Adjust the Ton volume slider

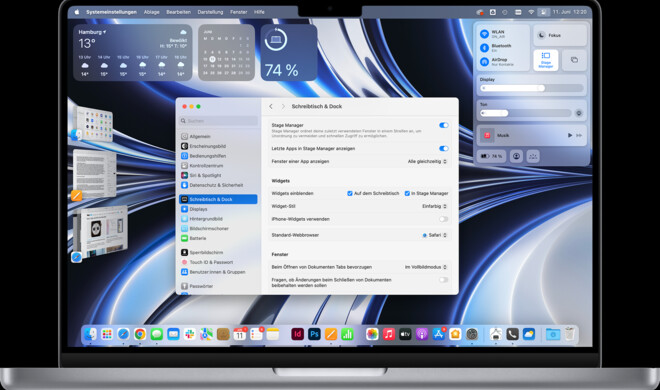pos(526,113)
